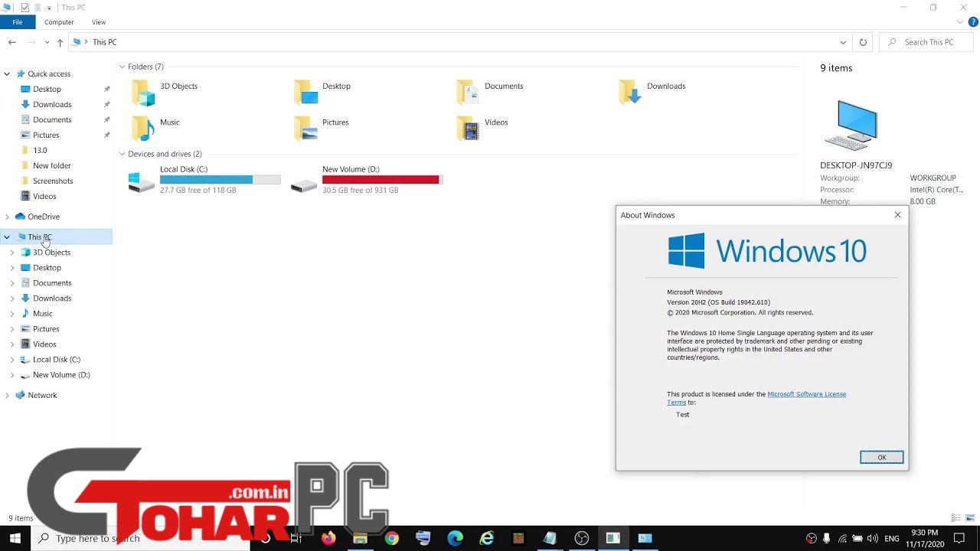Screen dimensions: 980x551
Task: Click the taskbar clock showing 9:30 PM
Action: [924, 539]
